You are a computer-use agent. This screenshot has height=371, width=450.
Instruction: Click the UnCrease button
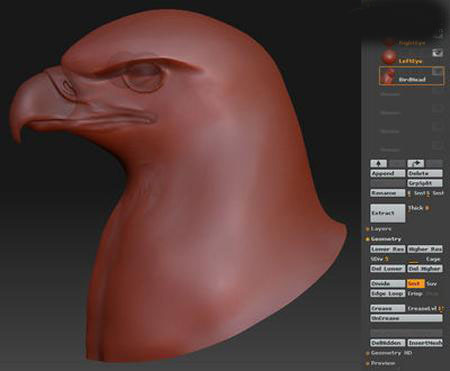click(x=406, y=318)
